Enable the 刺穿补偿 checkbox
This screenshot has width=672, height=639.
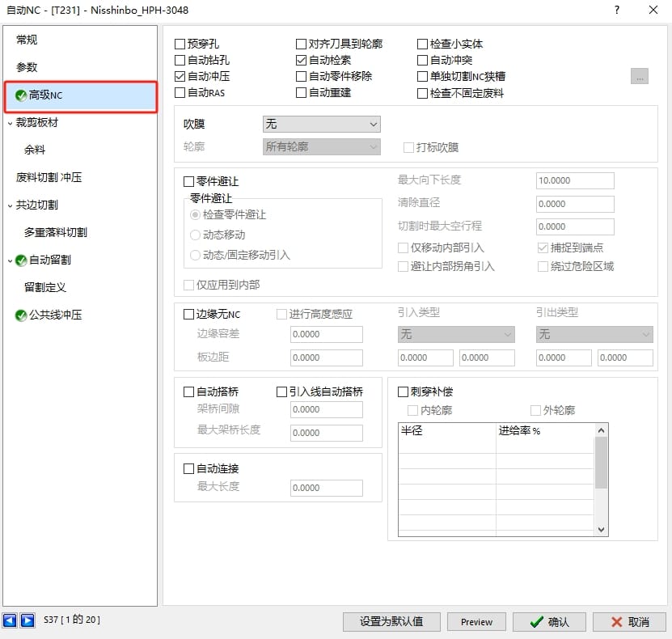[x=404, y=392]
